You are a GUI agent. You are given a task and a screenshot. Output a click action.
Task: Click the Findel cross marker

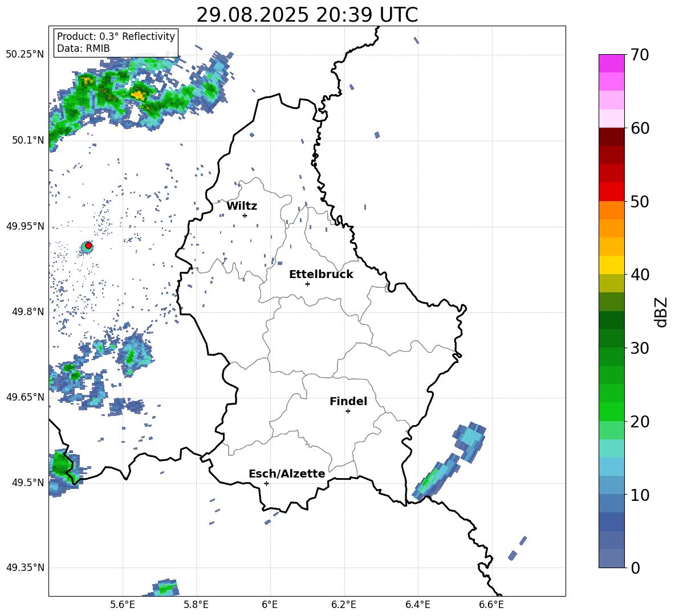348,411
